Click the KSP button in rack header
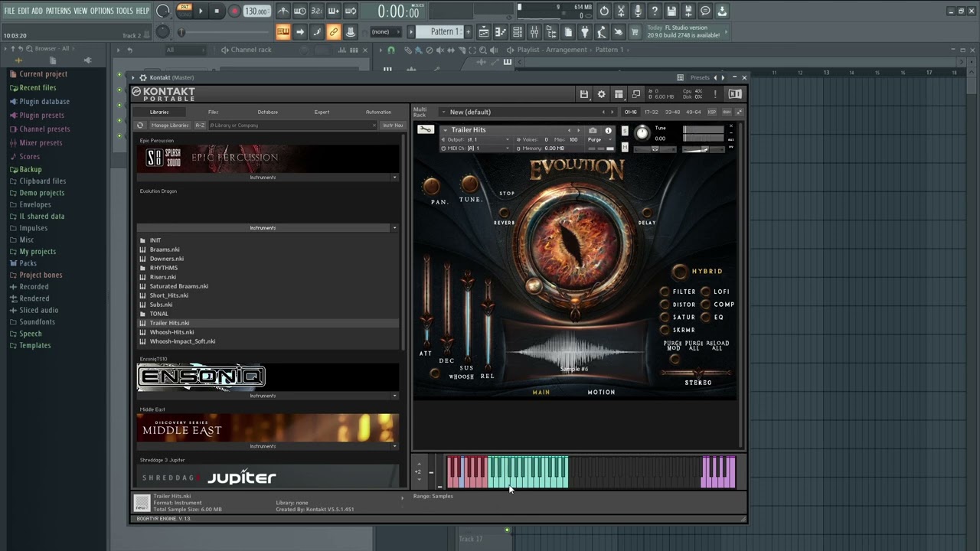The height and width of the screenshot is (551, 980). coord(712,112)
